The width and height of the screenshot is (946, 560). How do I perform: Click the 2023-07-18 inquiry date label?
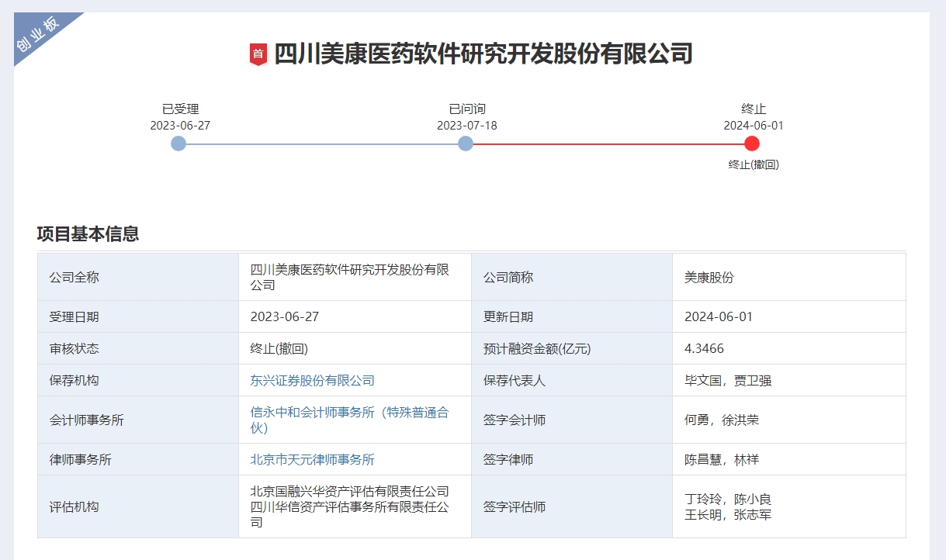[466, 126]
